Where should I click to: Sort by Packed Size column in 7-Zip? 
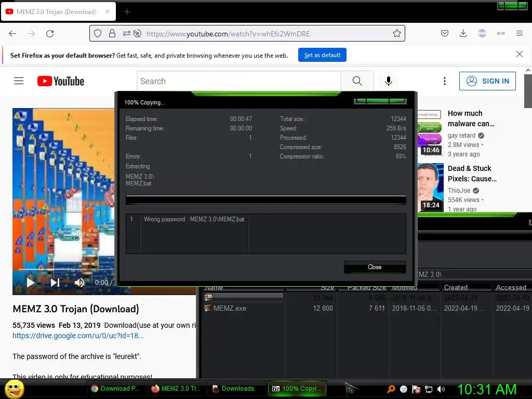(362, 287)
